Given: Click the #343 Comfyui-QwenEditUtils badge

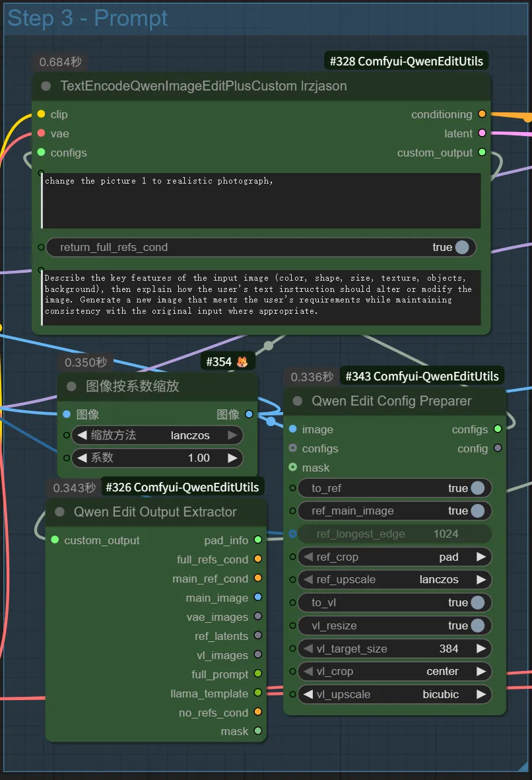Looking at the screenshot, I should click(422, 376).
